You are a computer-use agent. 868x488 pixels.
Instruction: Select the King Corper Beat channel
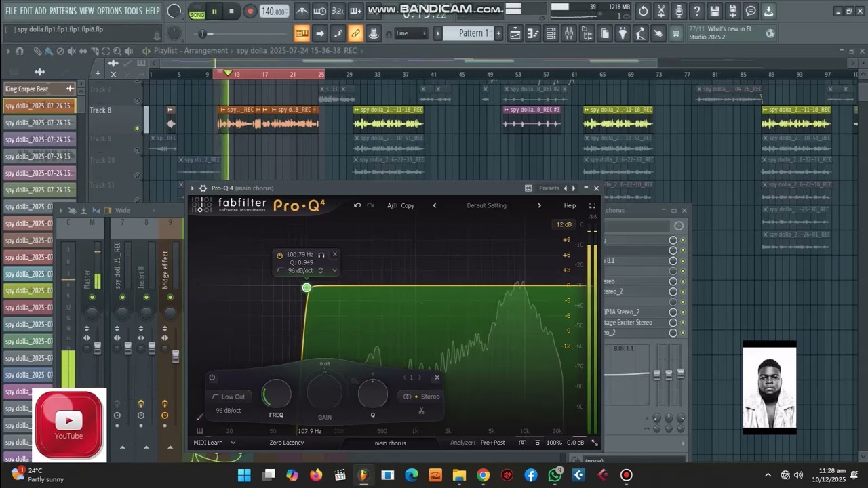coord(39,89)
